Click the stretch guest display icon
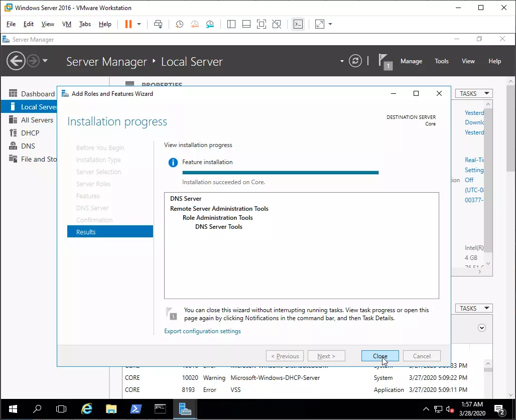 click(320, 24)
